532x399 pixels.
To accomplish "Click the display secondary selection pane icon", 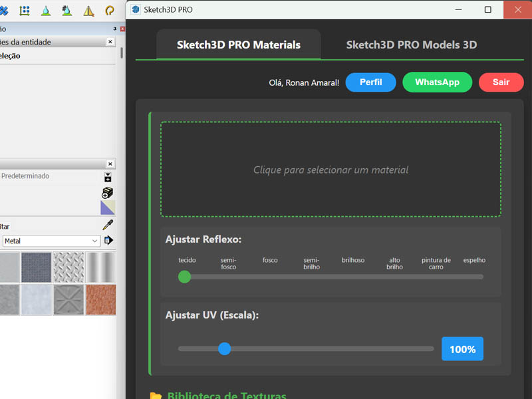I will tap(107, 177).
